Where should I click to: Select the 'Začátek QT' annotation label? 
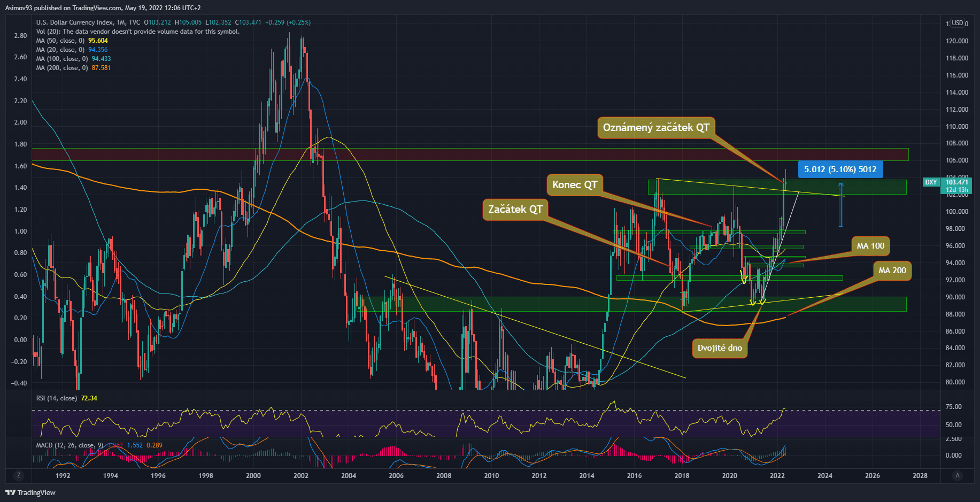(515, 209)
